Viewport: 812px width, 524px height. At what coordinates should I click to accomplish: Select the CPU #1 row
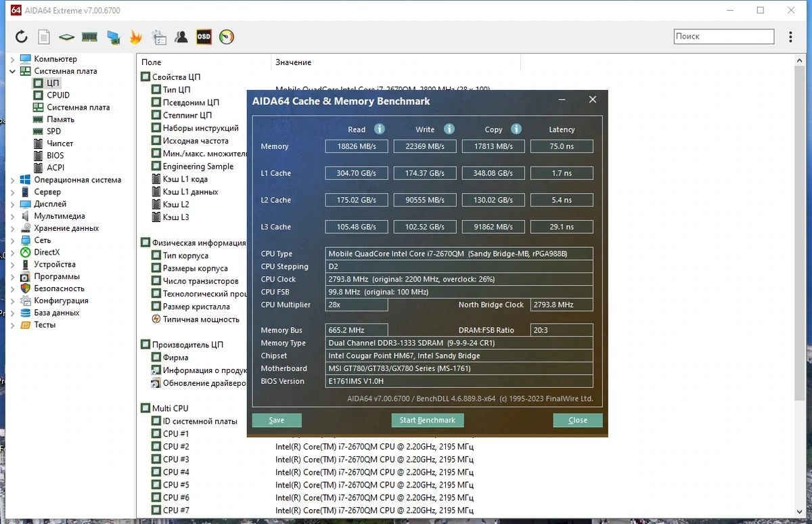coord(175,434)
